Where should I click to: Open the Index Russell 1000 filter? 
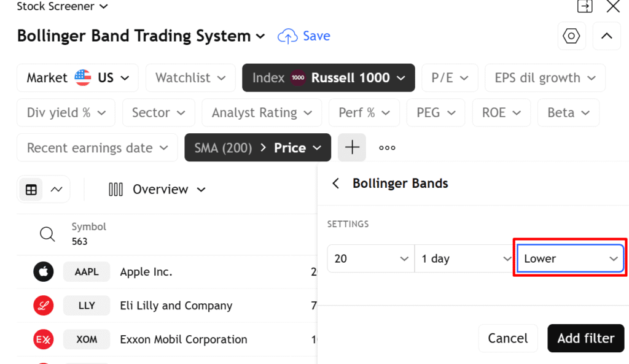328,78
